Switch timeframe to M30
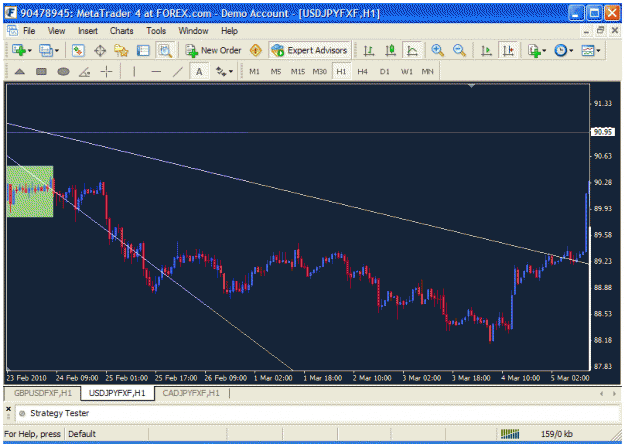The image size is (625, 444). point(319,72)
